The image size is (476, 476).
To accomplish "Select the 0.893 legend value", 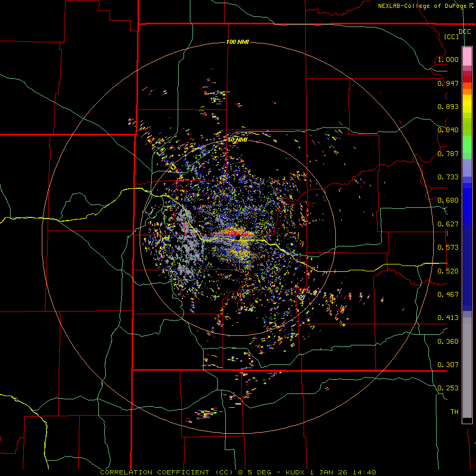I will click(x=448, y=106).
